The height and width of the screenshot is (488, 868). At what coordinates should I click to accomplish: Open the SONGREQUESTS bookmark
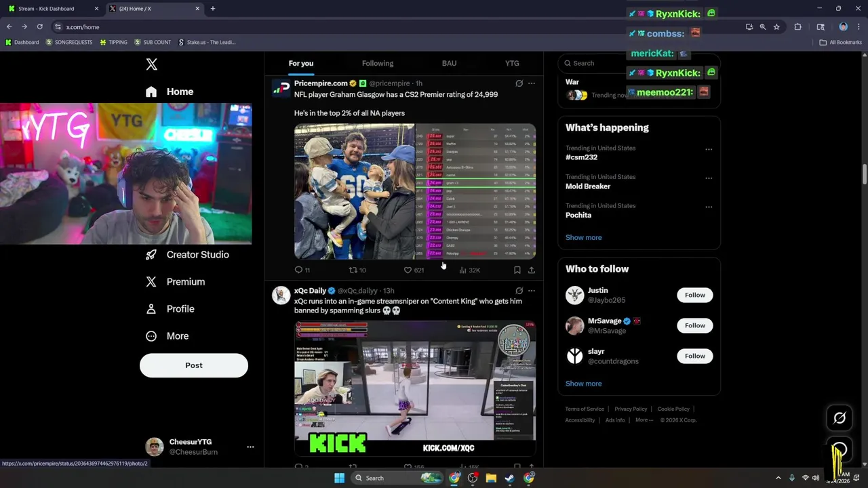click(x=69, y=43)
